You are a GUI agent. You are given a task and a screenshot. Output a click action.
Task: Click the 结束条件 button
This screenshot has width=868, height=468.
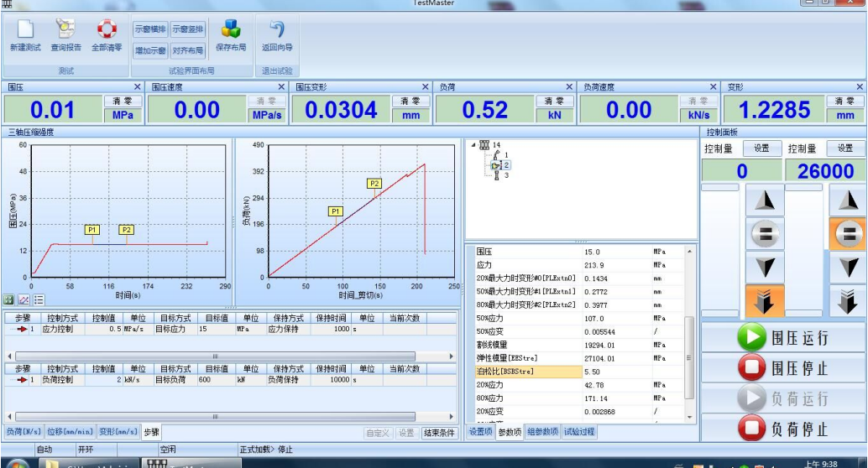(438, 433)
